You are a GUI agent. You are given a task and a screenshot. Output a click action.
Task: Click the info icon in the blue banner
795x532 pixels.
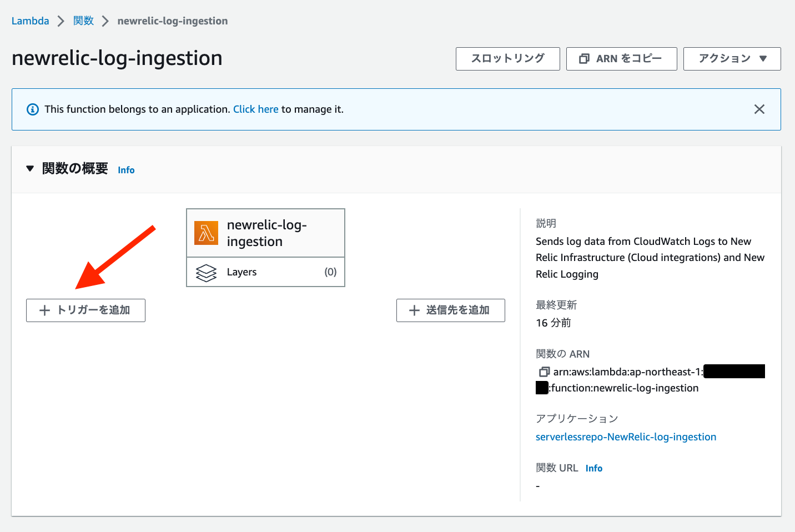pyautogui.click(x=32, y=109)
